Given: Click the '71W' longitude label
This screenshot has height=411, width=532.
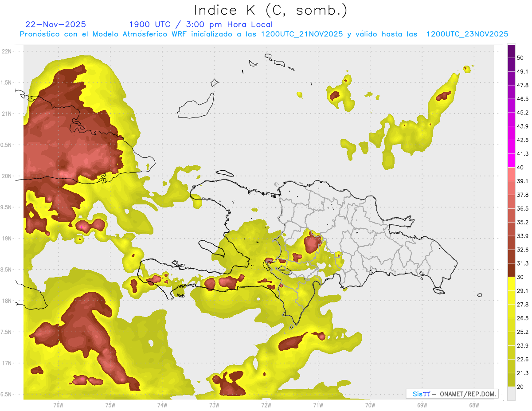Looking at the screenshot, I should (317, 405).
